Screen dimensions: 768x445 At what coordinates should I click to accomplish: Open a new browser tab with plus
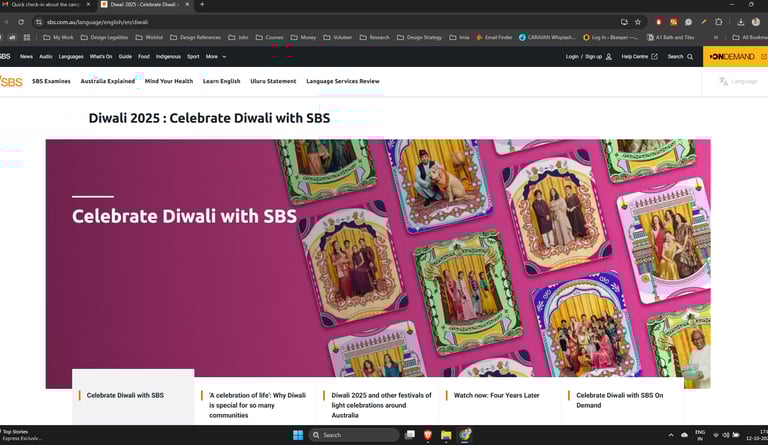click(x=202, y=4)
